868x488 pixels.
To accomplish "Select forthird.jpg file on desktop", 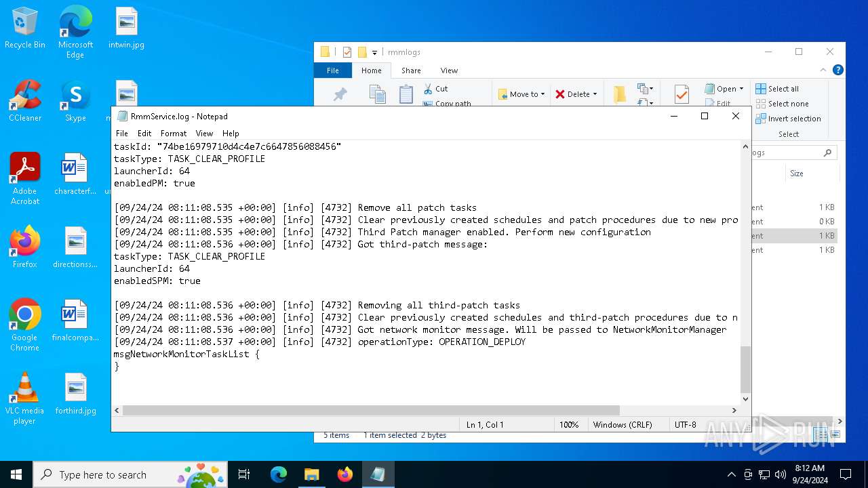I will click(75, 394).
